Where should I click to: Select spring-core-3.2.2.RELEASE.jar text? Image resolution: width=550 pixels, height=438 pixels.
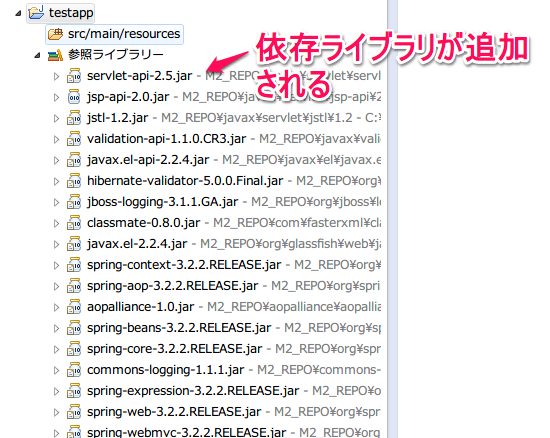[175, 349]
